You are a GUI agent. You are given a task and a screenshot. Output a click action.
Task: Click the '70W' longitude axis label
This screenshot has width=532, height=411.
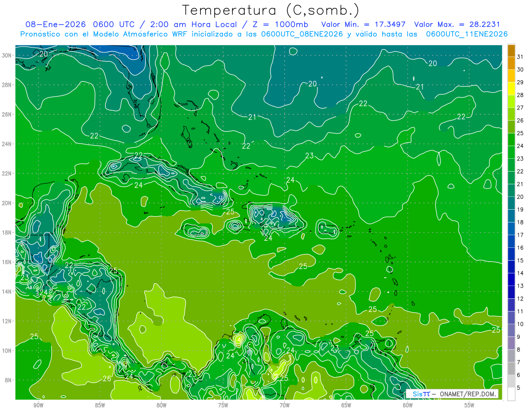pos(285,406)
